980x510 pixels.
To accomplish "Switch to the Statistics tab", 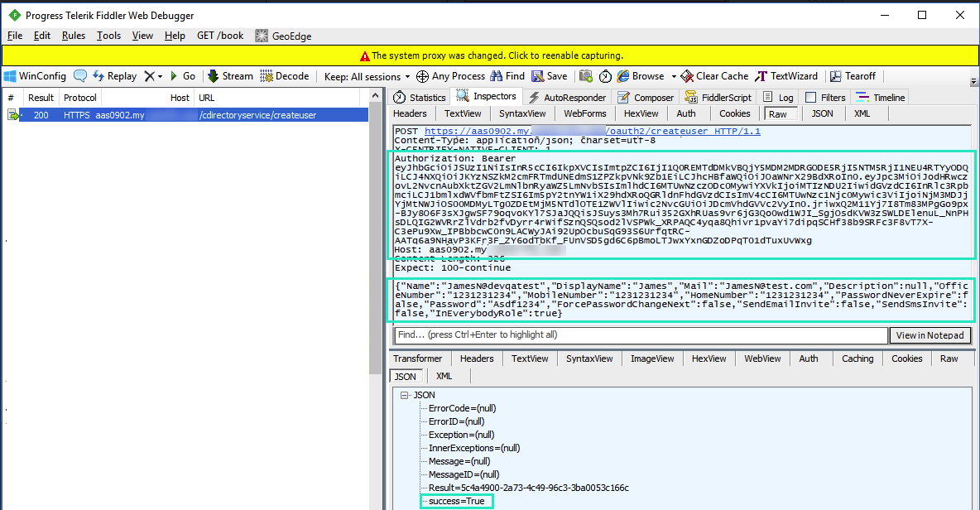I will coord(420,98).
